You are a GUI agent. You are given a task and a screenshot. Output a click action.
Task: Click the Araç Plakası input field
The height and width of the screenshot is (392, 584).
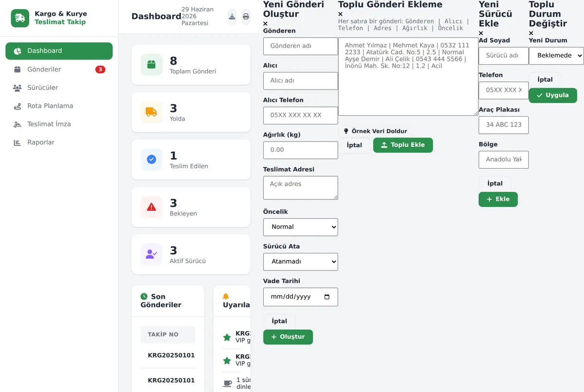[504, 125]
